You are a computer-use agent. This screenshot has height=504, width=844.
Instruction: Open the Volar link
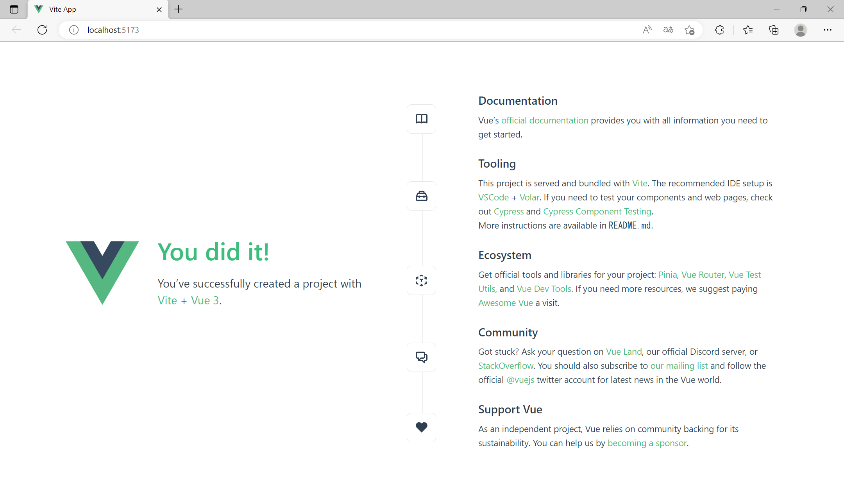point(529,197)
